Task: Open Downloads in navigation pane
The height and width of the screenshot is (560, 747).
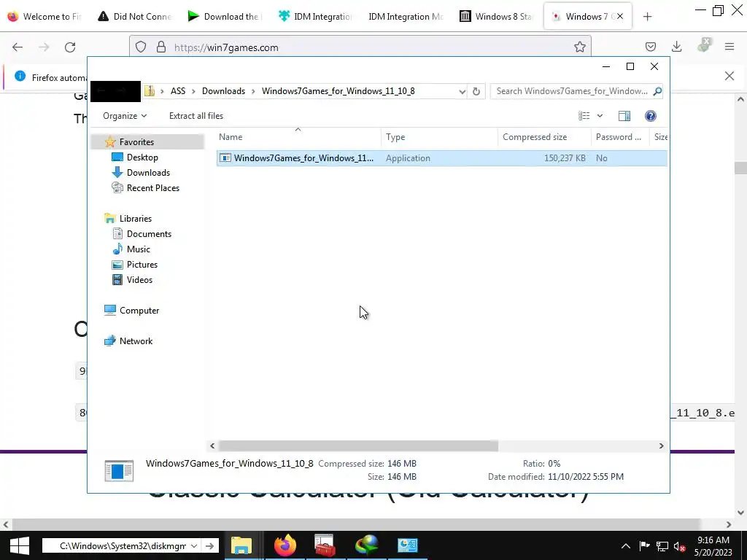Action: coord(148,172)
